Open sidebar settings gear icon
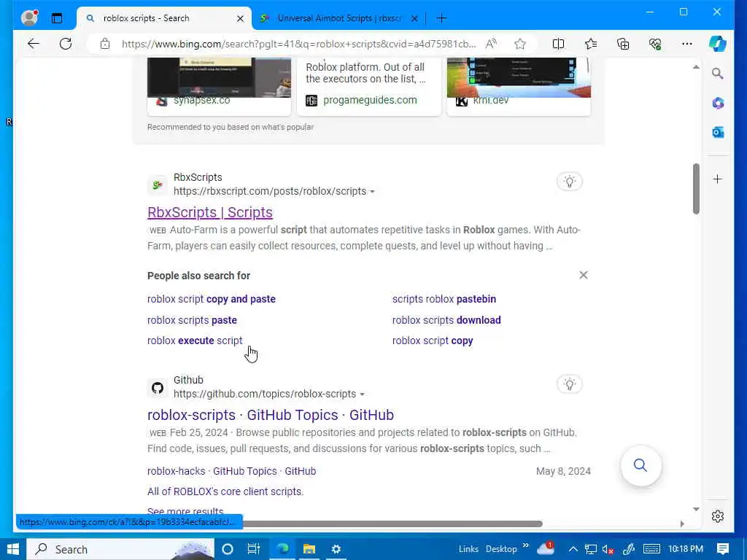 pyautogui.click(x=718, y=516)
